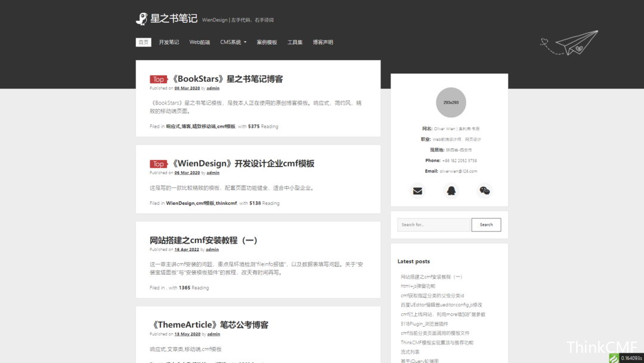Screen dimensions: 644x363
Task: Open Web前端 menu item
Action: [200, 42]
